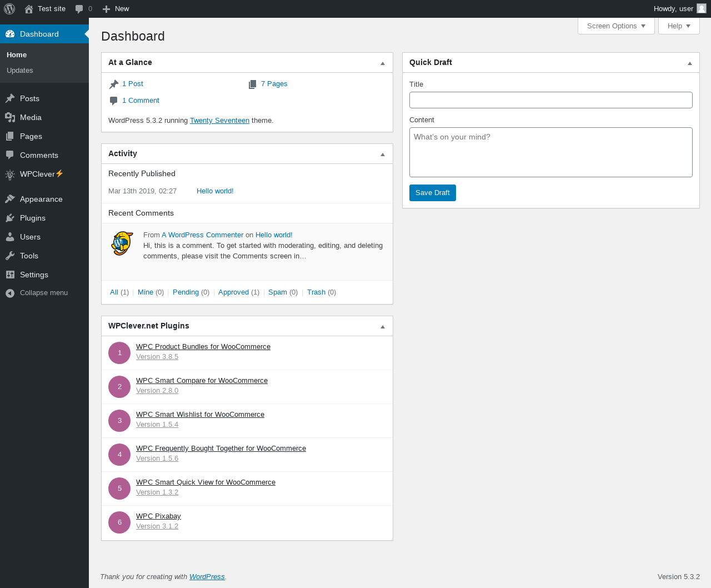Click the user avatar in admin bar
This screenshot has height=588, width=711.
point(702,8)
